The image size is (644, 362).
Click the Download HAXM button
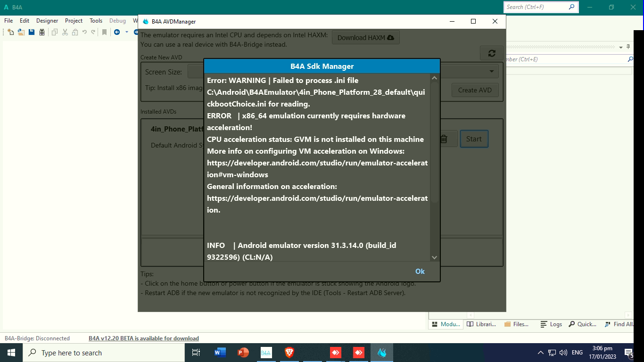[x=366, y=38]
